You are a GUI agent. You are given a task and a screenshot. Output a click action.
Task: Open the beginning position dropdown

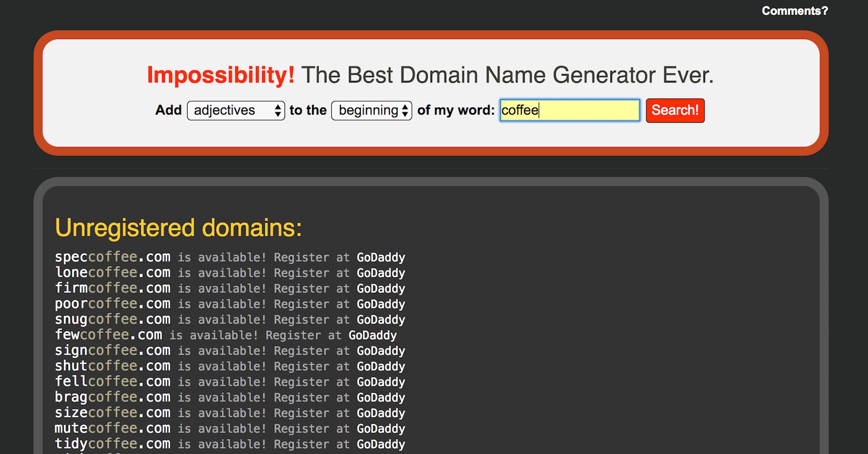(371, 110)
